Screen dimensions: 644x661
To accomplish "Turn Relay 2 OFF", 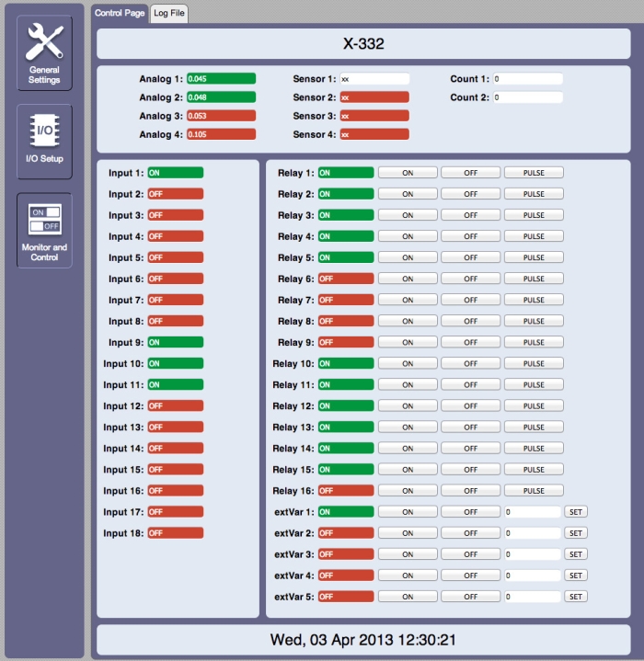I will [x=471, y=194].
